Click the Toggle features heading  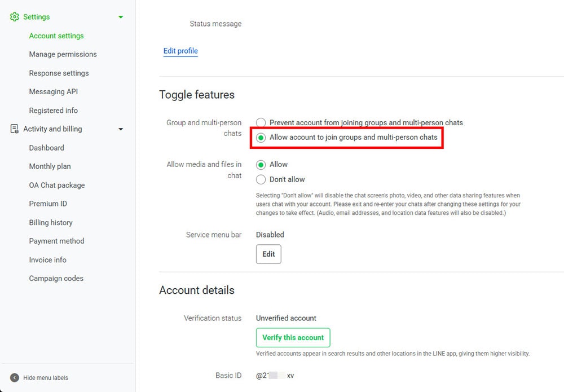click(197, 95)
